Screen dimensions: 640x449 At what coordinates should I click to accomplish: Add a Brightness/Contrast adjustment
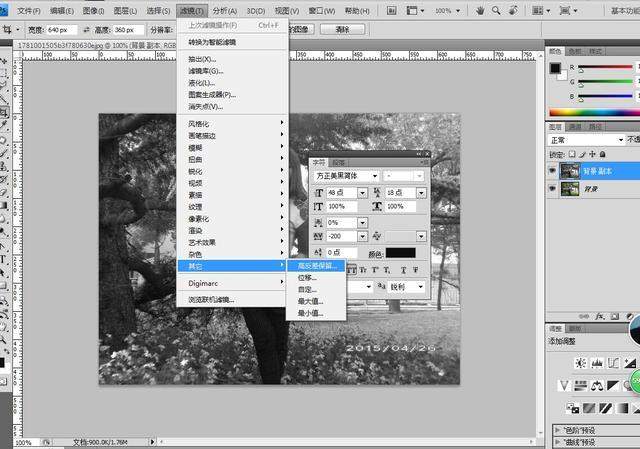[581, 363]
